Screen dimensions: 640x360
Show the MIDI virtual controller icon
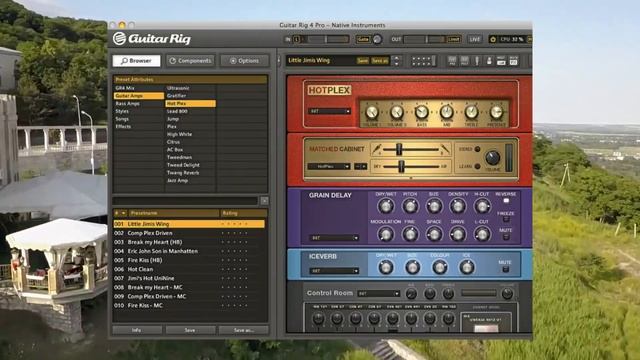pos(501,61)
